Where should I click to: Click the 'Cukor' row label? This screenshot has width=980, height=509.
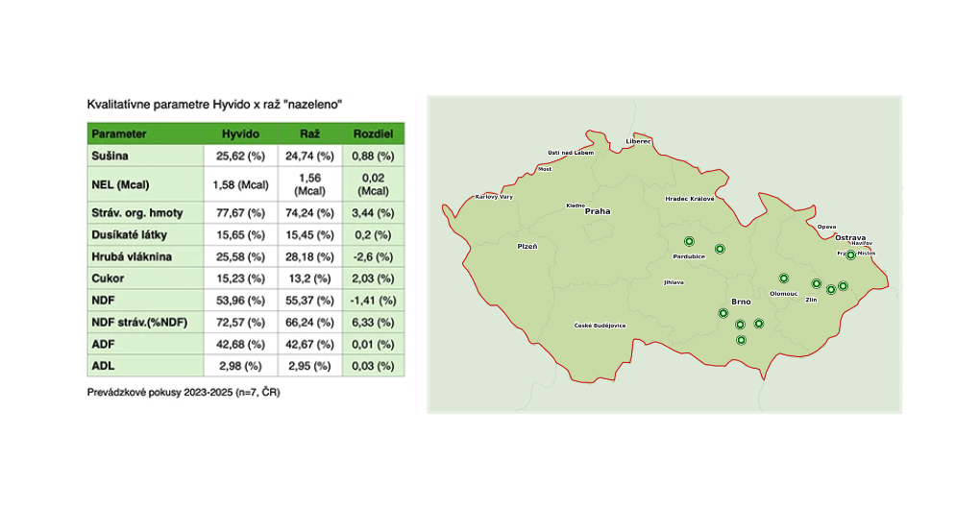pyautogui.click(x=108, y=279)
